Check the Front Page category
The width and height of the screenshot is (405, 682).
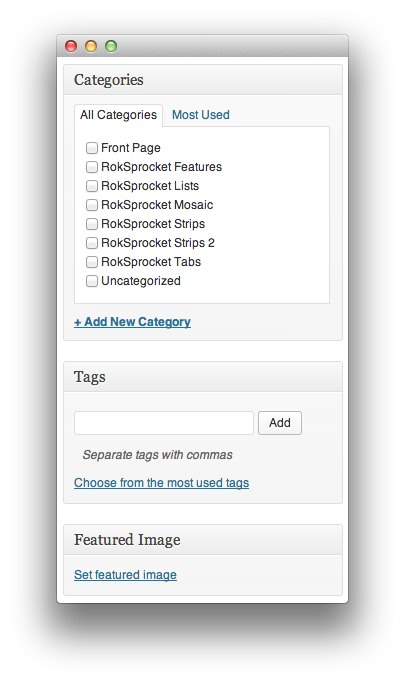(x=92, y=148)
